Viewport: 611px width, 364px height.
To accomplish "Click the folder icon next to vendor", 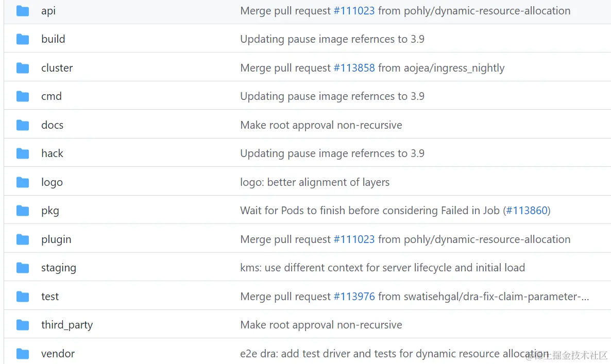I will point(23,354).
